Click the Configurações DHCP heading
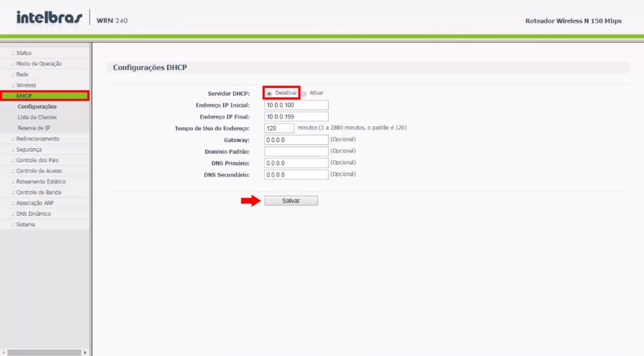 [150, 68]
